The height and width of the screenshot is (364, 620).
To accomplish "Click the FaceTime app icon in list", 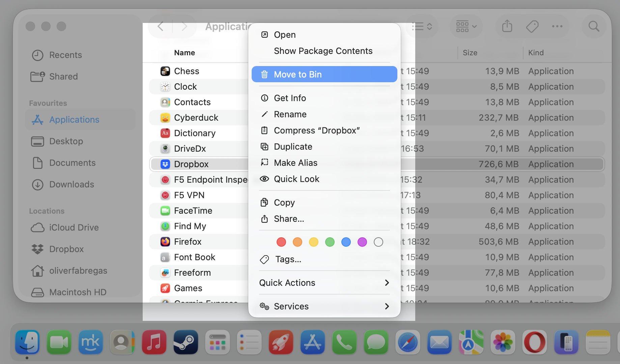I will (165, 211).
